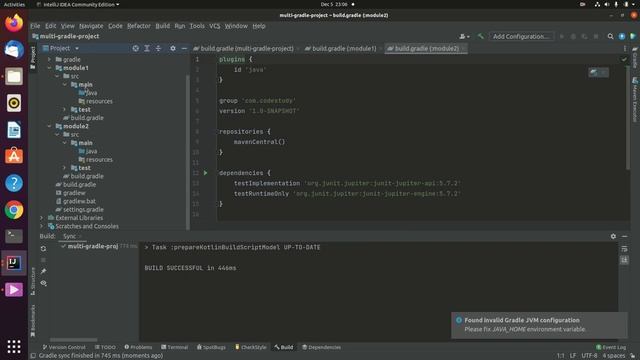Toggle Structure tool window side button
The image size is (640, 360).
coord(33,280)
